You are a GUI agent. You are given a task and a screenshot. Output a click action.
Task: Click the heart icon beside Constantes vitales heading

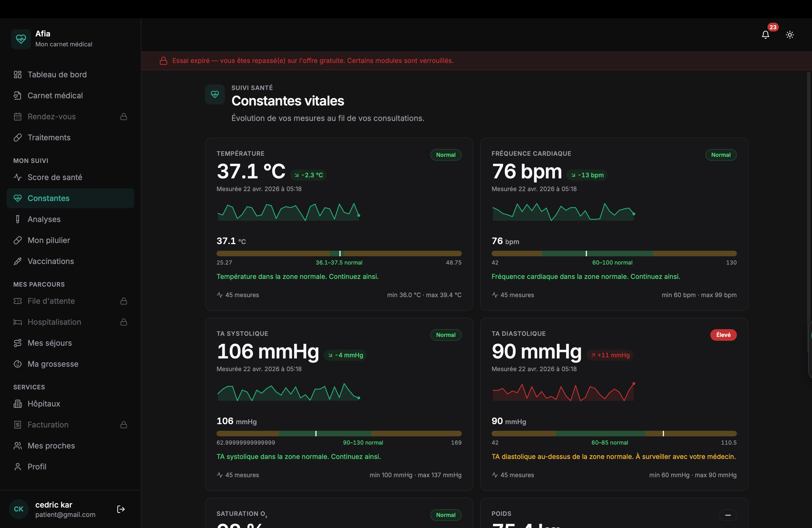215,94
